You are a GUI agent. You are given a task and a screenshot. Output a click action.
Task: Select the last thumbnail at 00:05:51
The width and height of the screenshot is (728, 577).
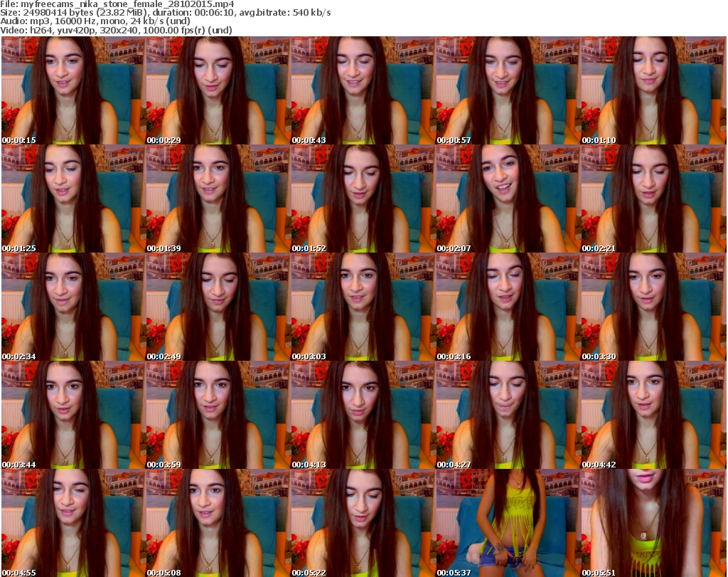click(x=653, y=523)
